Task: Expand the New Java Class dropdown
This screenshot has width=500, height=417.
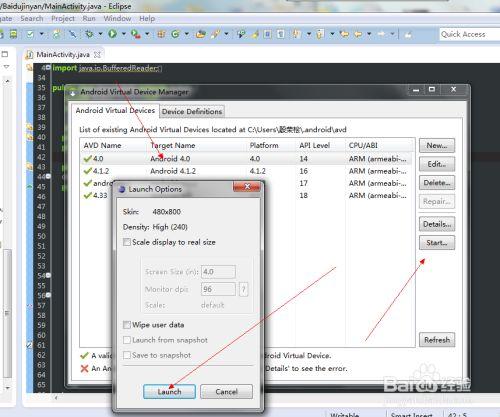Action: coord(187,34)
